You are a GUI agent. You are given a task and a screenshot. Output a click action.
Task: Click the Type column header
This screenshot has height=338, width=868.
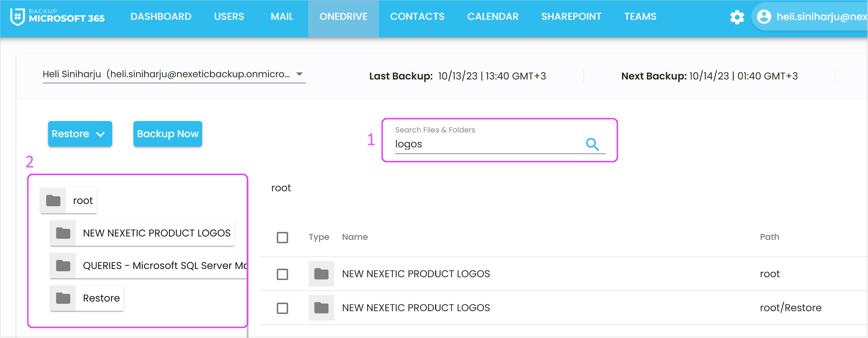click(319, 237)
